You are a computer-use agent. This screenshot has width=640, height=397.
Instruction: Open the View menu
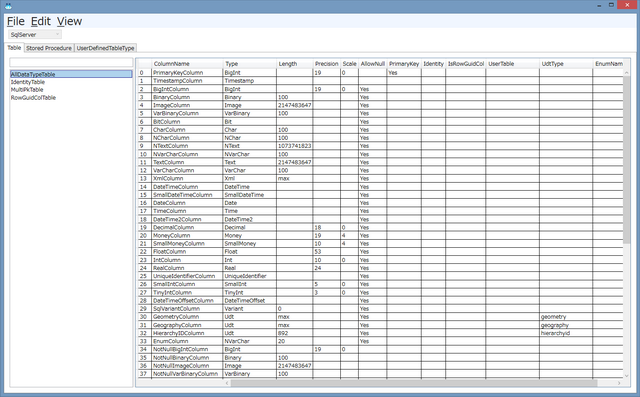(69, 21)
